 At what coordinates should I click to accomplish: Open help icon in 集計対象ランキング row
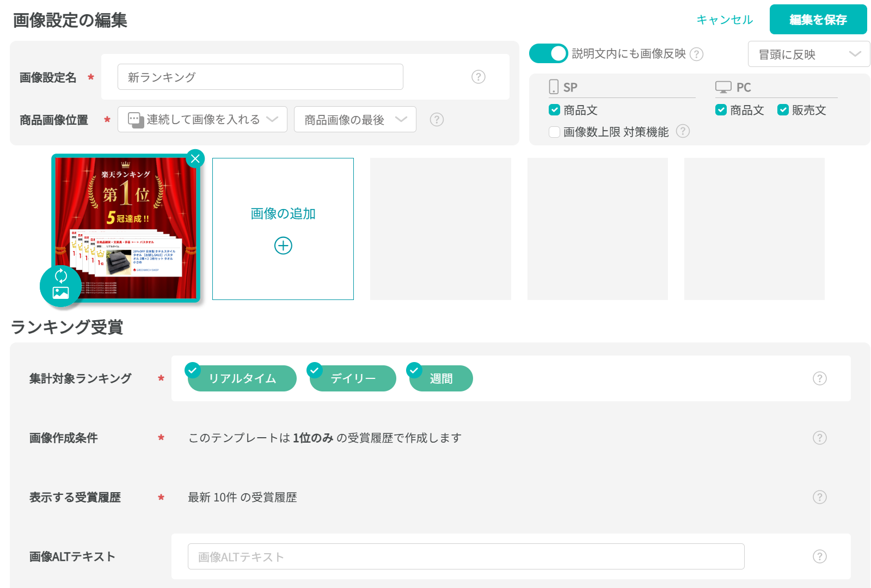pos(820,378)
